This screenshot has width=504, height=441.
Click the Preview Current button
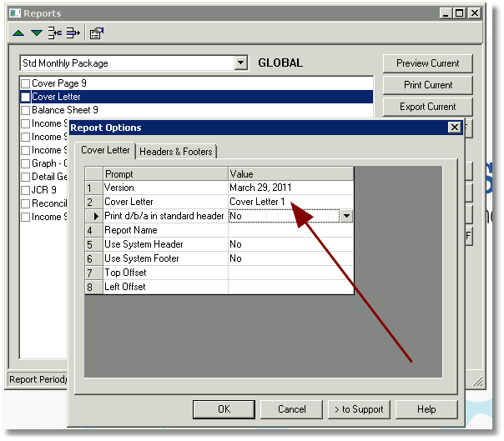pyautogui.click(x=427, y=63)
